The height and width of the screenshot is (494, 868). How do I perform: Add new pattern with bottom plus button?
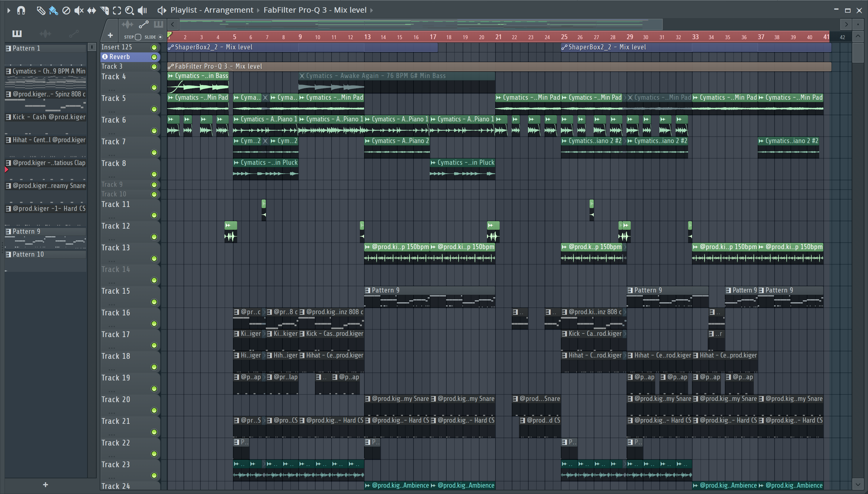[x=46, y=485]
